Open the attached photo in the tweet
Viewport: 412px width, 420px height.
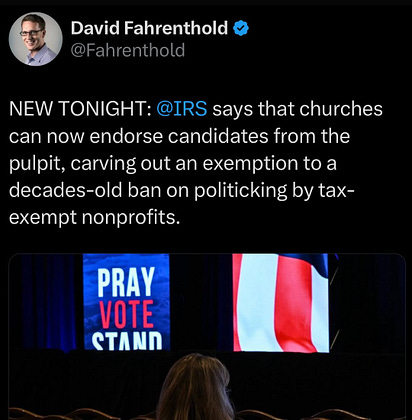click(x=207, y=337)
